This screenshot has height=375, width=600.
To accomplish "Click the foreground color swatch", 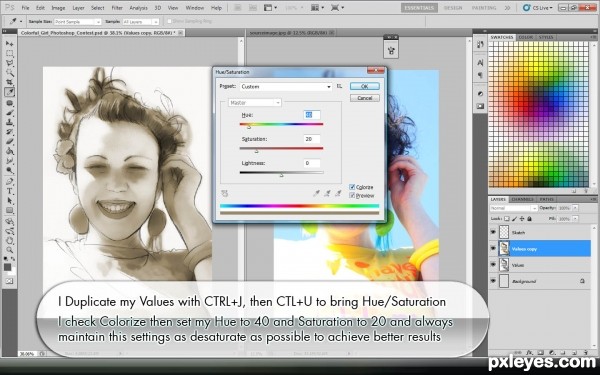I will (7, 267).
